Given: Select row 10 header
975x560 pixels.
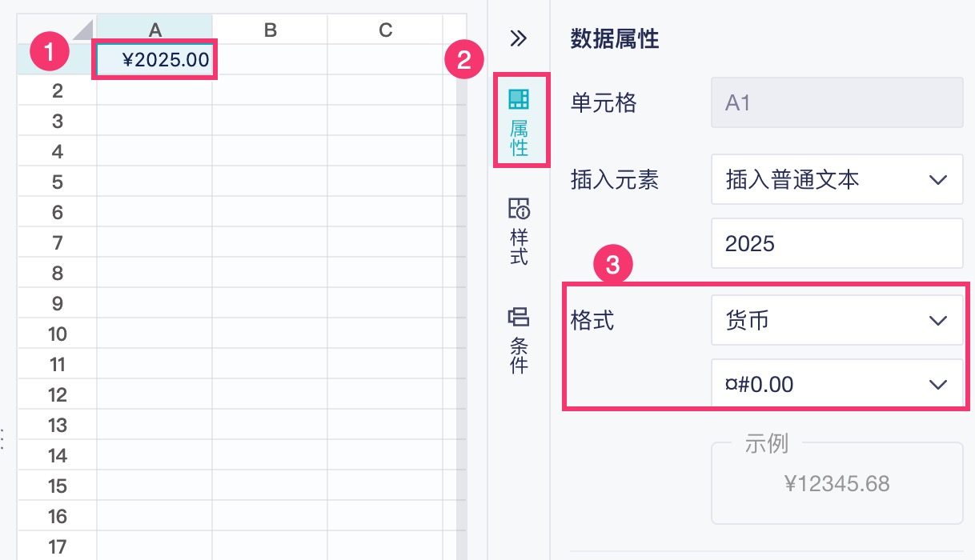Looking at the screenshot, I should tap(57, 334).
